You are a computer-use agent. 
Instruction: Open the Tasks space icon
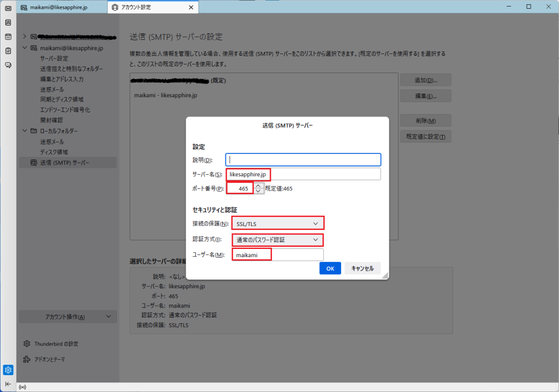(8, 51)
